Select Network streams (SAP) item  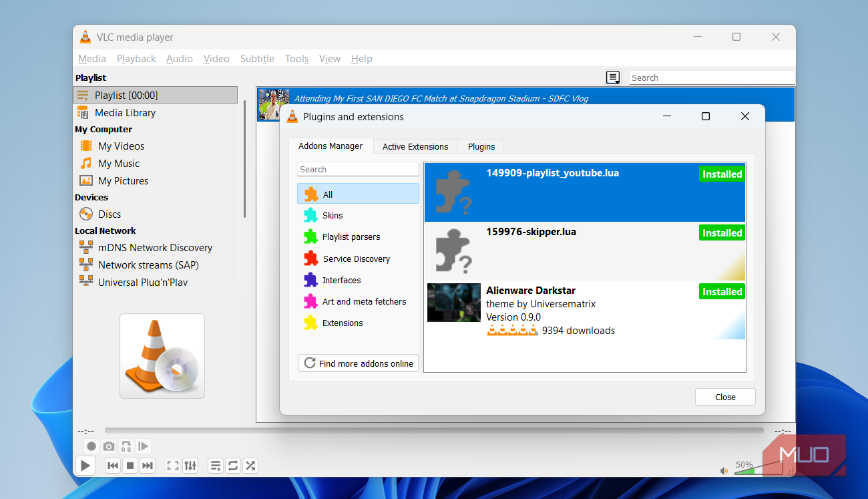click(156, 265)
